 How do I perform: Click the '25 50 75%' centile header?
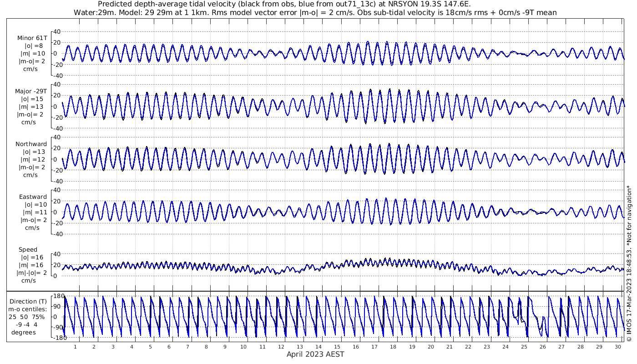pyautogui.click(x=27, y=317)
